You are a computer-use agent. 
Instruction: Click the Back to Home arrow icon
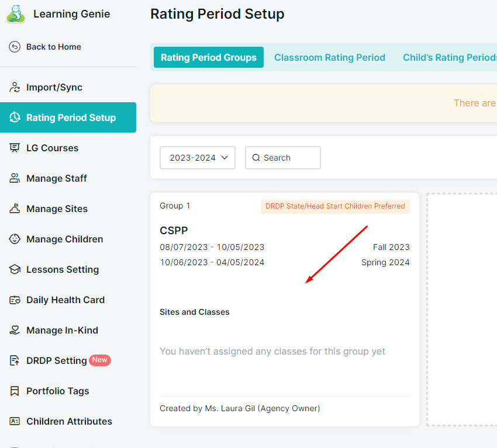point(15,47)
